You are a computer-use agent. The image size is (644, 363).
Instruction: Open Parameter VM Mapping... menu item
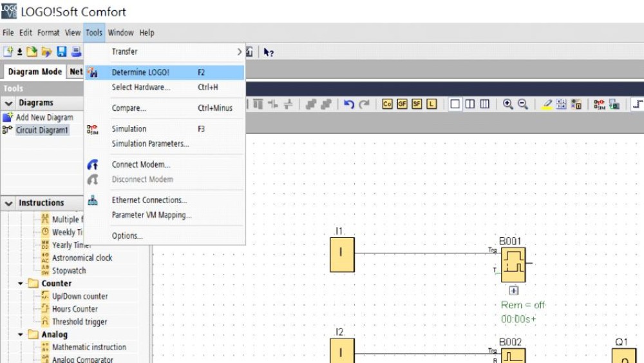165,215
